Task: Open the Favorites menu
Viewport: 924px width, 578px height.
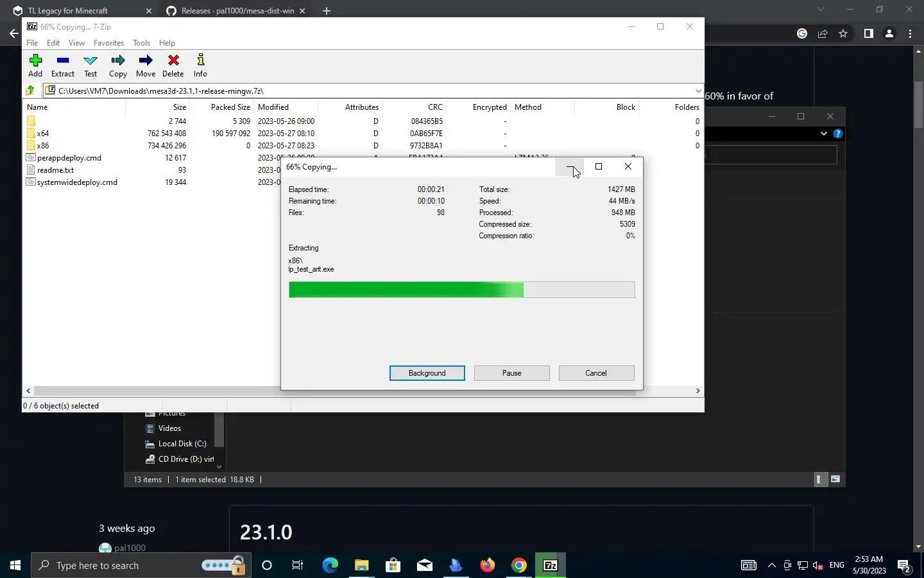Action: pyautogui.click(x=108, y=43)
